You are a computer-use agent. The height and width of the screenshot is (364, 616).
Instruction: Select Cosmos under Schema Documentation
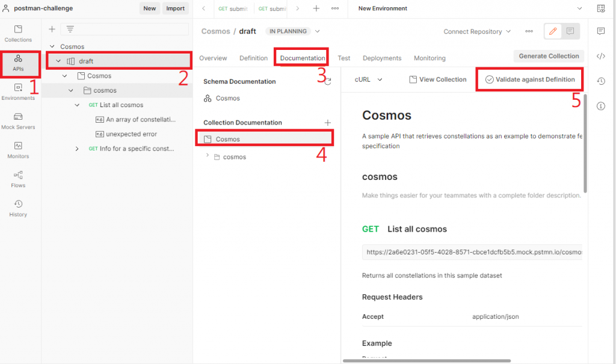[x=221, y=98]
